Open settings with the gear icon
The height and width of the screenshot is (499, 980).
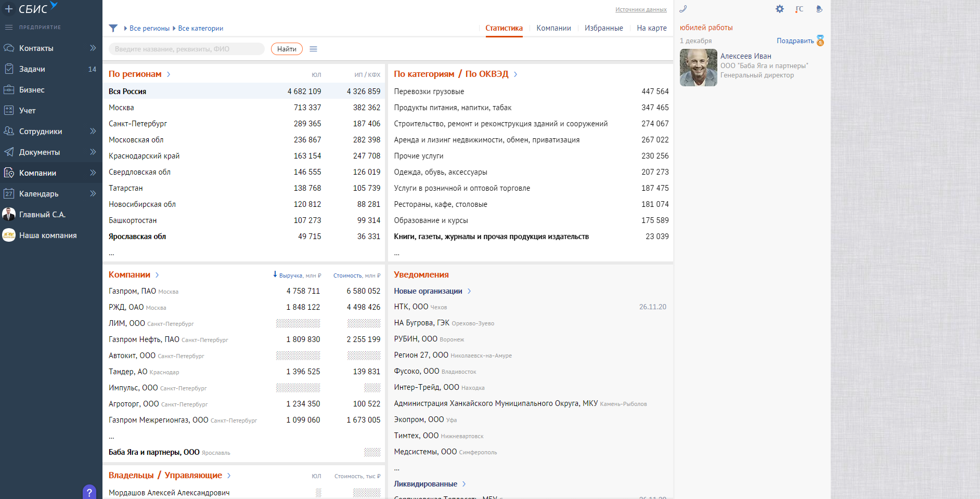point(780,9)
